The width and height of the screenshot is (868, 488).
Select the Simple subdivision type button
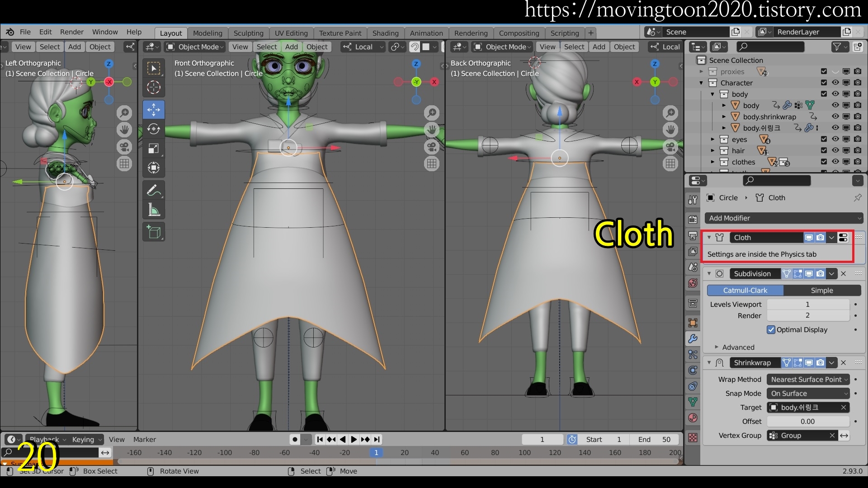tap(822, 291)
